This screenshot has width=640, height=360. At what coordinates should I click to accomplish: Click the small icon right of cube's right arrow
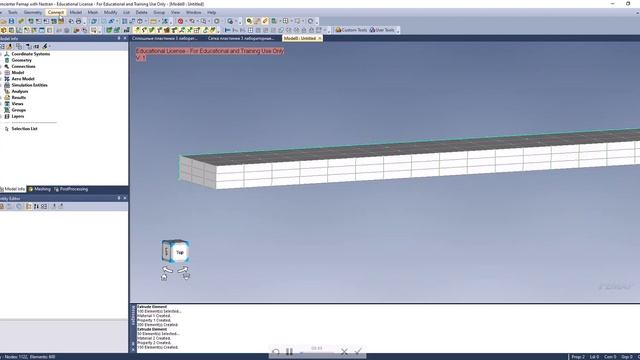click(186, 277)
